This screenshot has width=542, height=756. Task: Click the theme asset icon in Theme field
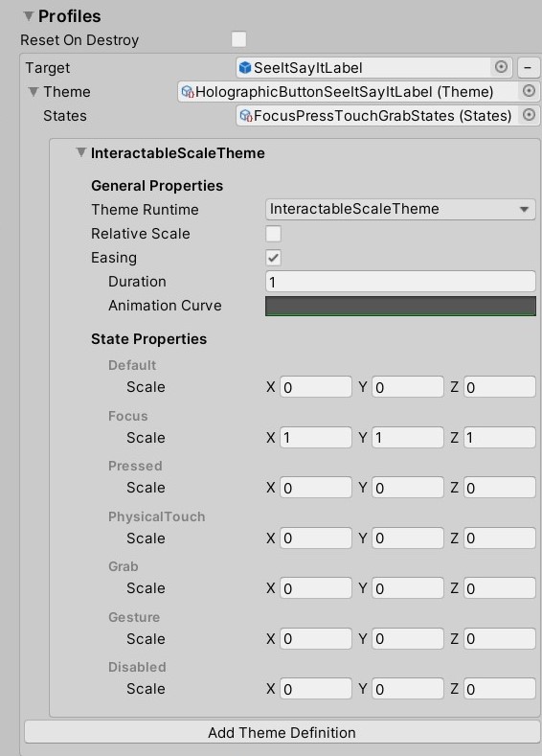coord(188,92)
